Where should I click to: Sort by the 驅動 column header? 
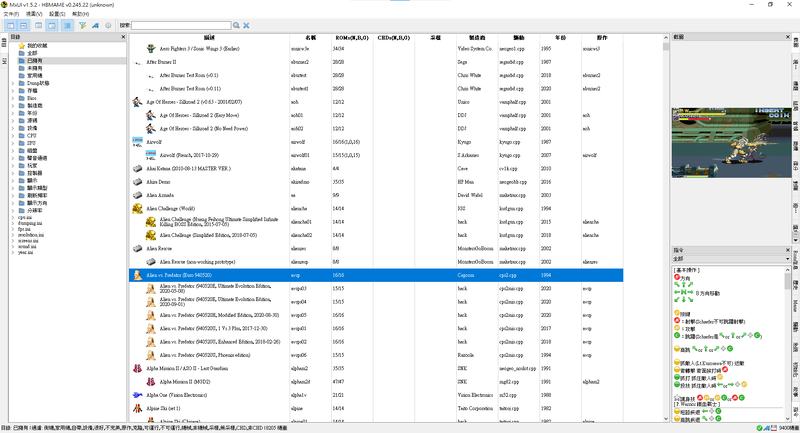[x=518, y=38]
